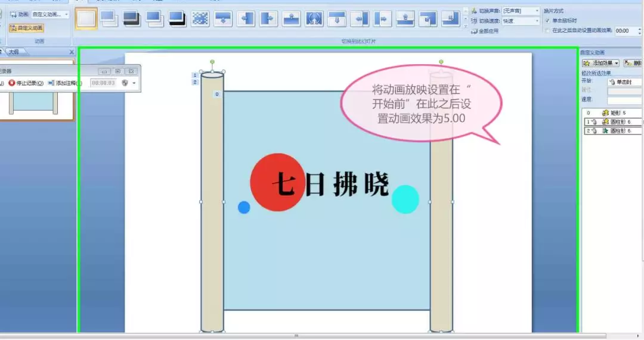Expand the transition gallery using the More arrow
644x340 pixels.
(x=466, y=26)
